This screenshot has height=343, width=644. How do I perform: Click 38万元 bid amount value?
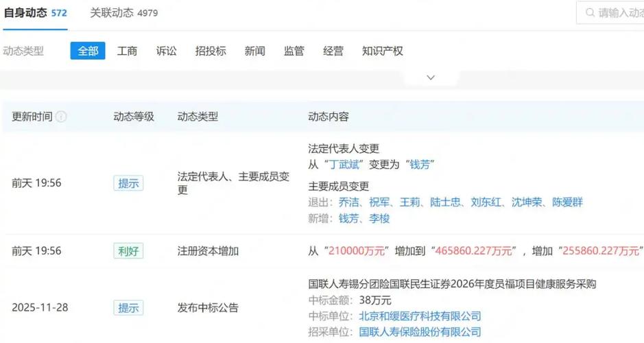375,300
